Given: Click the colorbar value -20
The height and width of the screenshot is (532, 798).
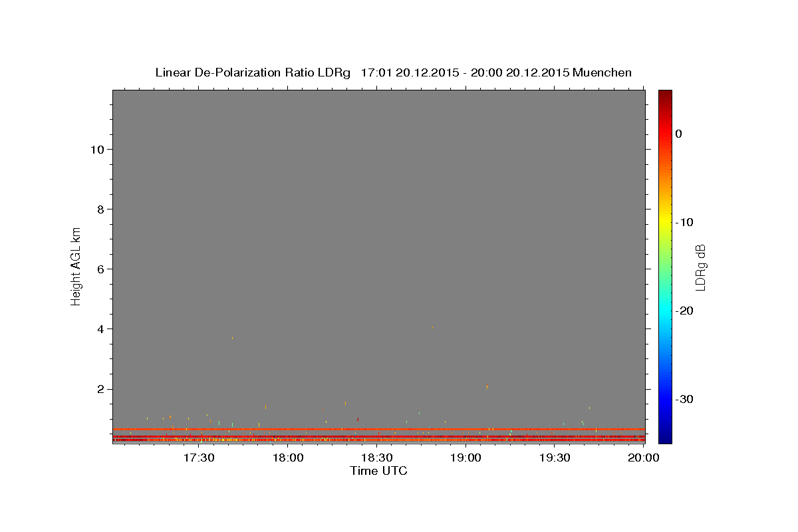Looking at the screenshot, I should tap(684, 311).
